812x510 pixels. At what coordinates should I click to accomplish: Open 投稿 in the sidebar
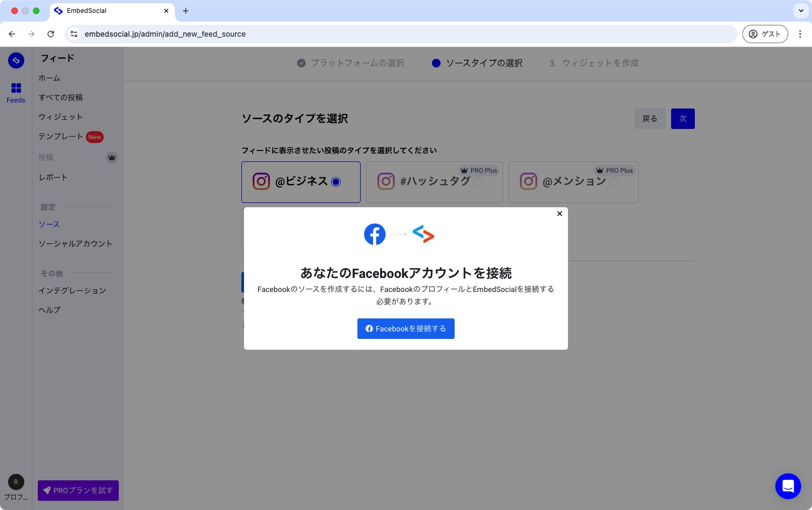point(46,158)
